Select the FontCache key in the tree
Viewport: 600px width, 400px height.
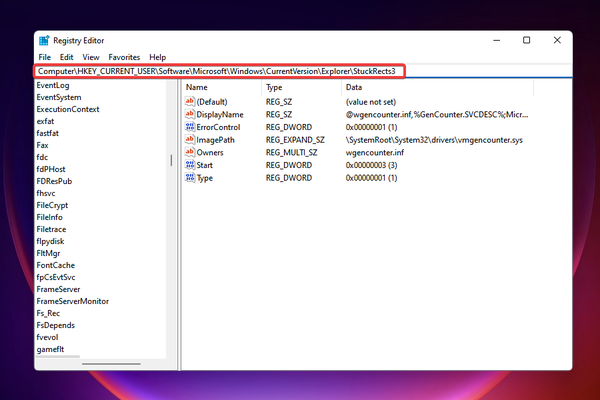pos(55,265)
